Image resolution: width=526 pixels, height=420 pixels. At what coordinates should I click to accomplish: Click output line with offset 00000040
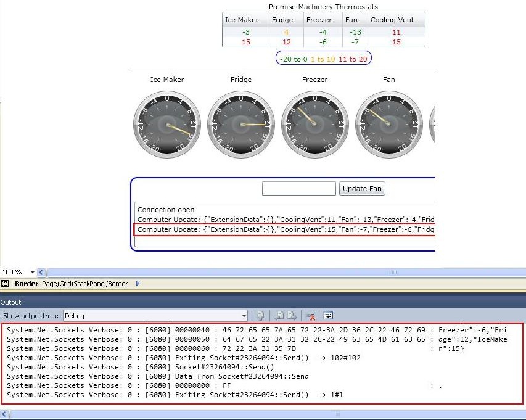257,330
